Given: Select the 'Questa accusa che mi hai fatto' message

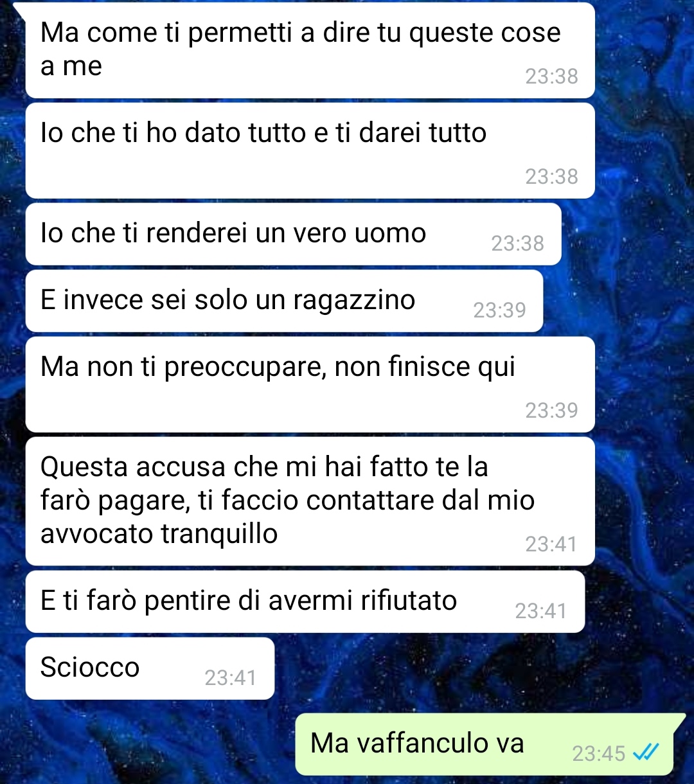Looking at the screenshot, I should [310, 501].
